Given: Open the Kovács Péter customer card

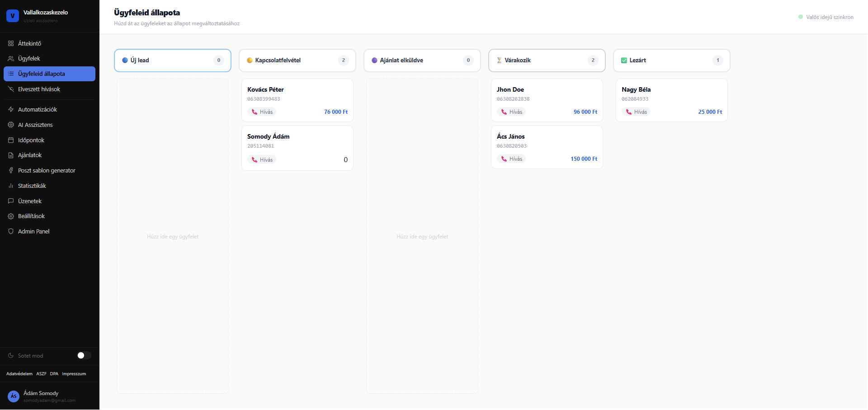Looking at the screenshot, I should (x=297, y=100).
